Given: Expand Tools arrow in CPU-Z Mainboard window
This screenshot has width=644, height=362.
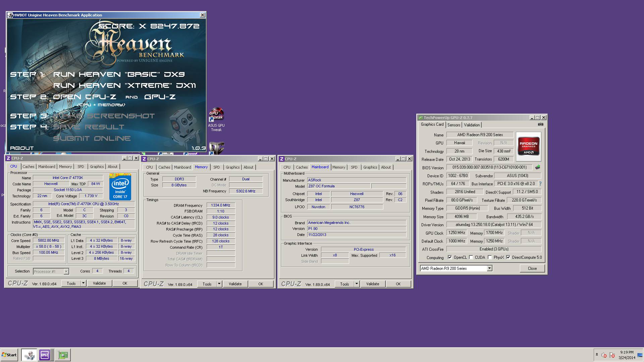Looking at the screenshot, I should tap(357, 284).
